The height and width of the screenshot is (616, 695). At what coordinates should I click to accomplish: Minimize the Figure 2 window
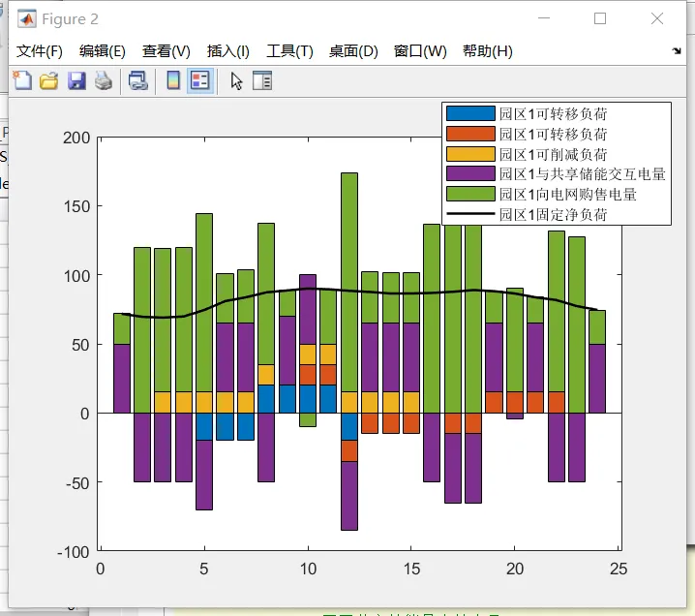544,18
